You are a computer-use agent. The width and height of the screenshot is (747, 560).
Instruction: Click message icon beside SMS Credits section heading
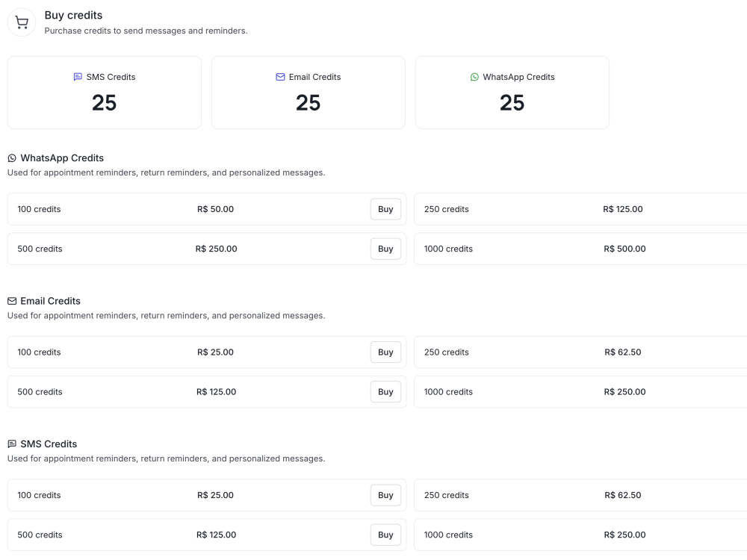(x=12, y=444)
